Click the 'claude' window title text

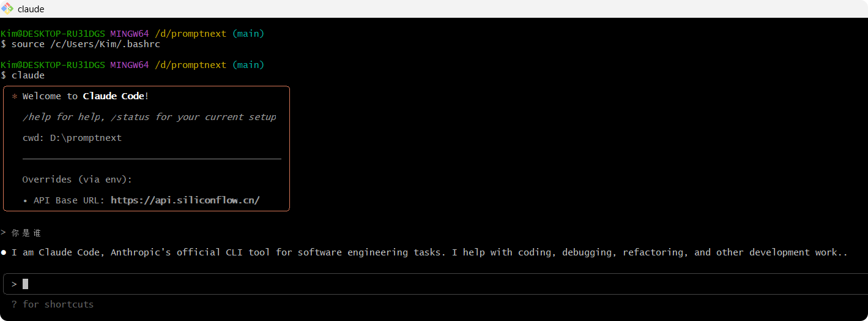[x=31, y=9]
